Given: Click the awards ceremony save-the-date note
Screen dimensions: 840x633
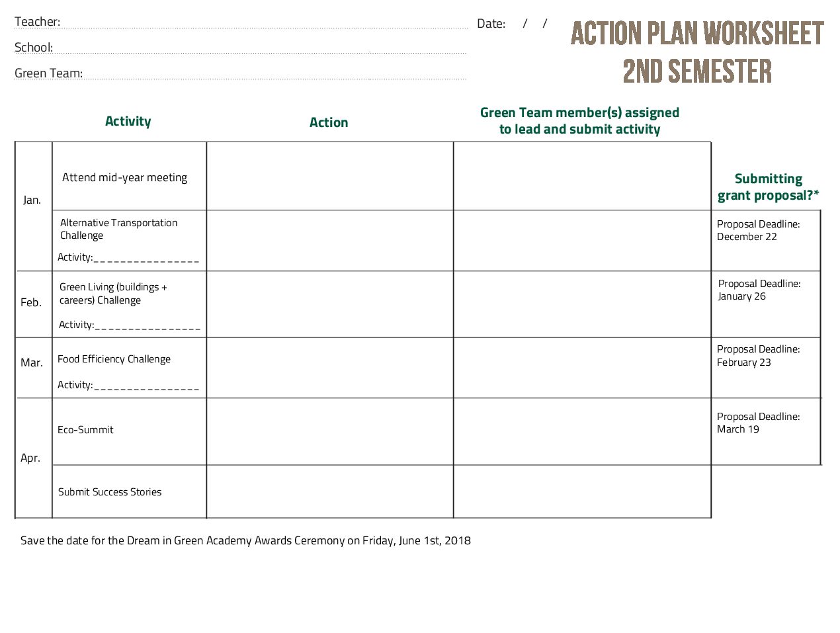Looking at the screenshot, I should click(x=245, y=540).
